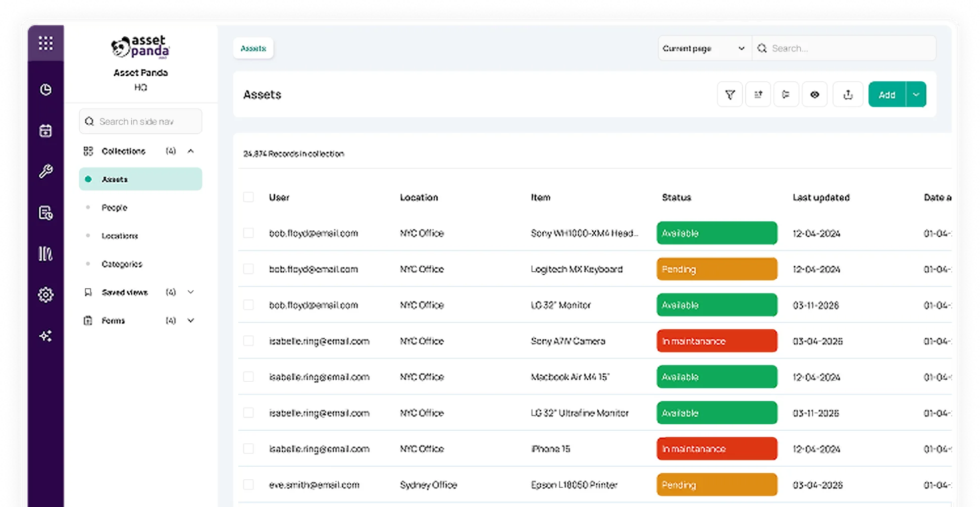Screen dimensions: 980x507
Task: Check the select-all checkbox in the header row
Action: [248, 197]
